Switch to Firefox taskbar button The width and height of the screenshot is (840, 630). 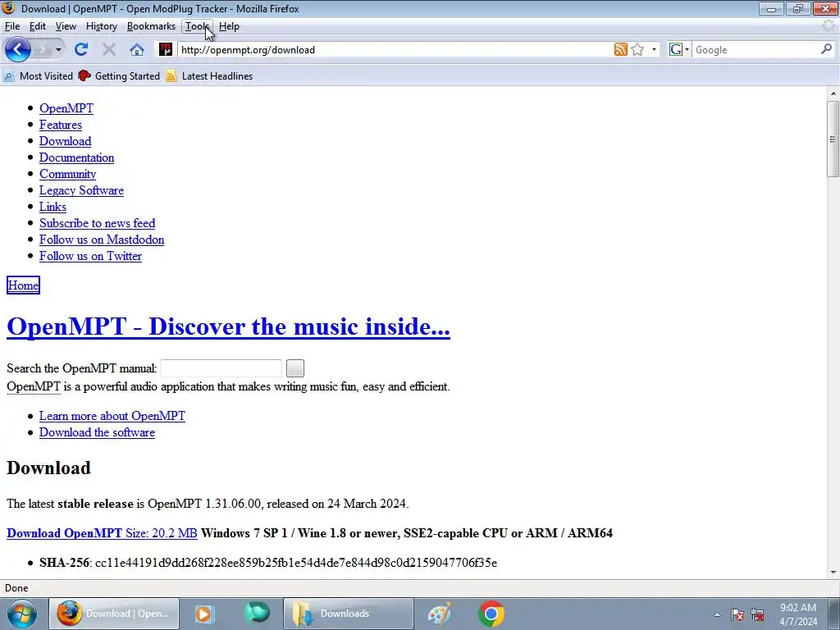tap(114, 614)
